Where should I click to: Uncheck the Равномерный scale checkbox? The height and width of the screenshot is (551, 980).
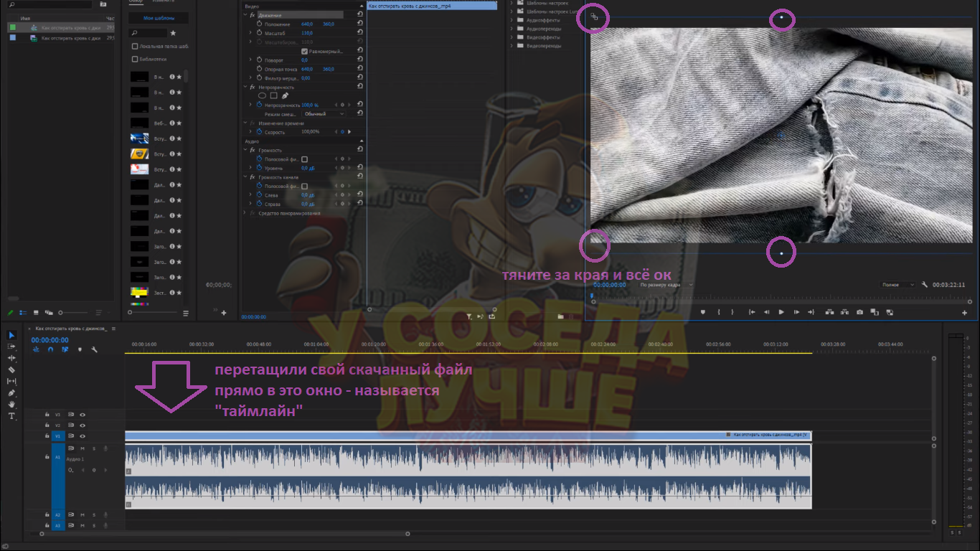tap(304, 51)
